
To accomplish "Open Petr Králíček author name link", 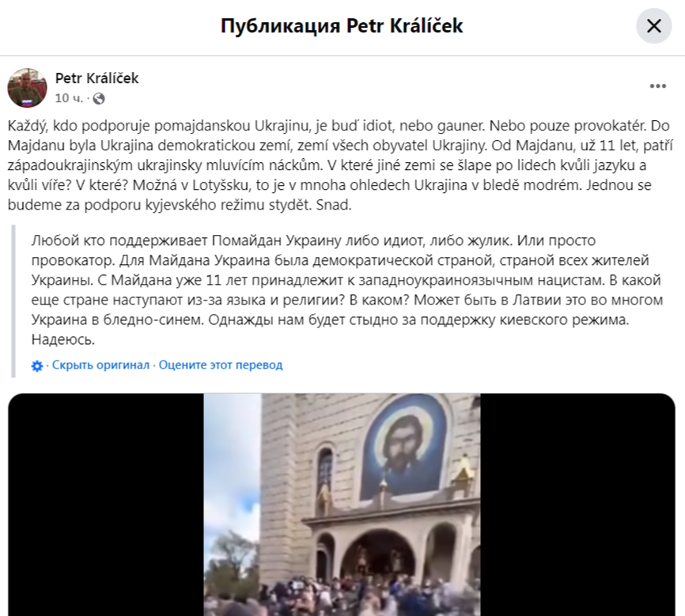I will pyautogui.click(x=97, y=78).
